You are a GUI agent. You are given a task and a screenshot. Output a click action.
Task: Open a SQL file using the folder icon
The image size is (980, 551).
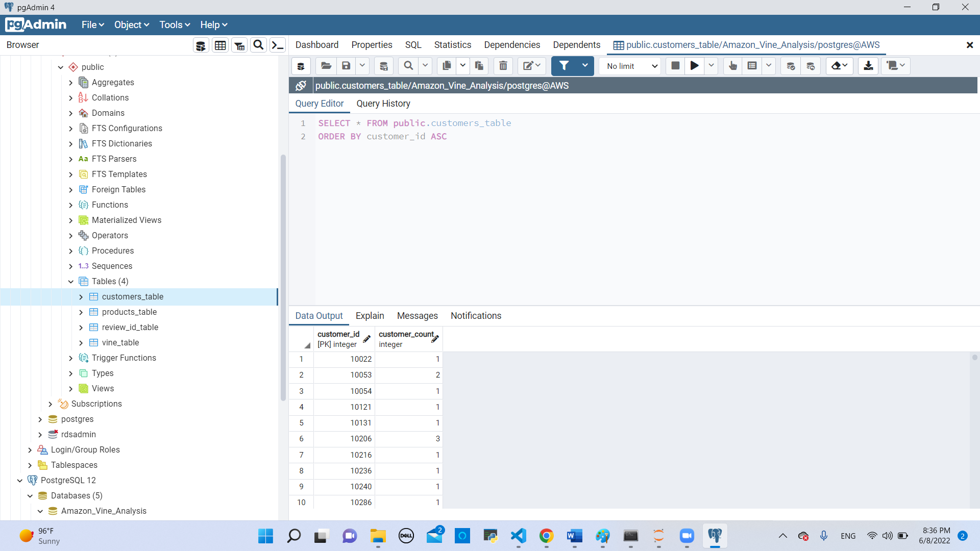pos(326,65)
